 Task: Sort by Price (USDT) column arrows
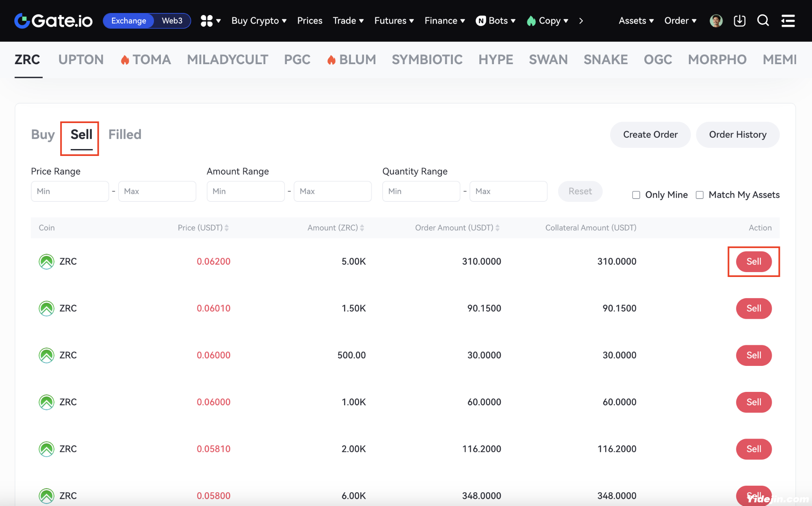[227, 228]
